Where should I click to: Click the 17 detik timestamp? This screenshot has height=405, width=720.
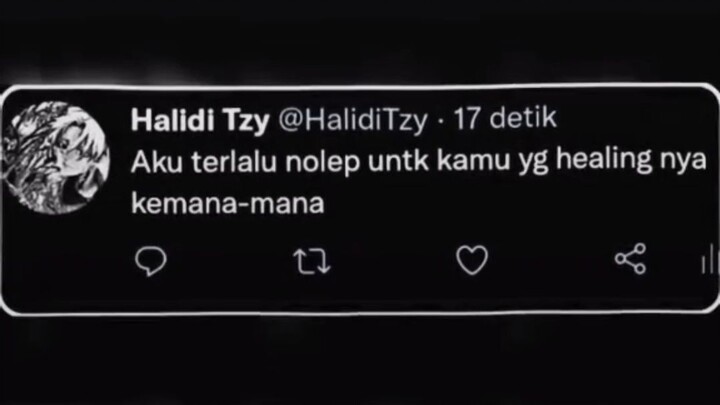(x=505, y=118)
